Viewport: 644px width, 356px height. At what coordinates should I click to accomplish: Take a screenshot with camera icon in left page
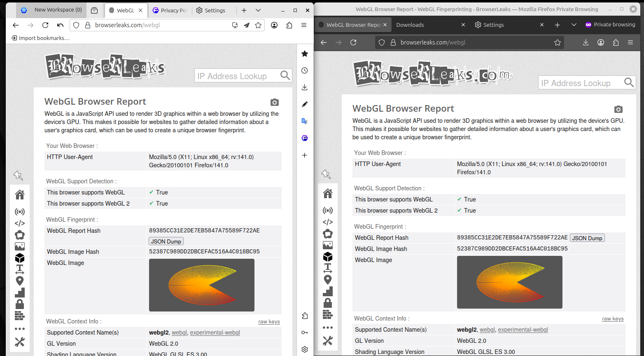[275, 102]
